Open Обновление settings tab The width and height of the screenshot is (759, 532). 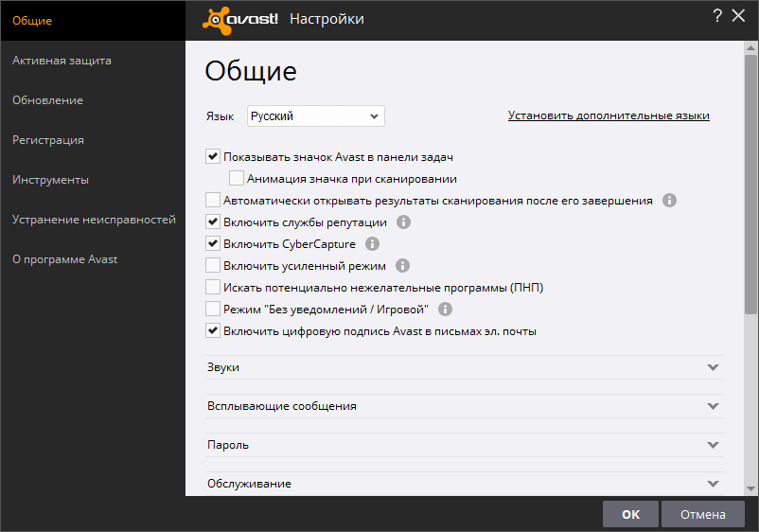point(93,100)
